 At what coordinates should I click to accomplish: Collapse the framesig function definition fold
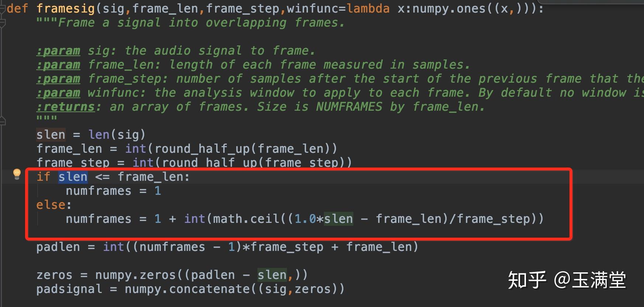[x=3, y=8]
